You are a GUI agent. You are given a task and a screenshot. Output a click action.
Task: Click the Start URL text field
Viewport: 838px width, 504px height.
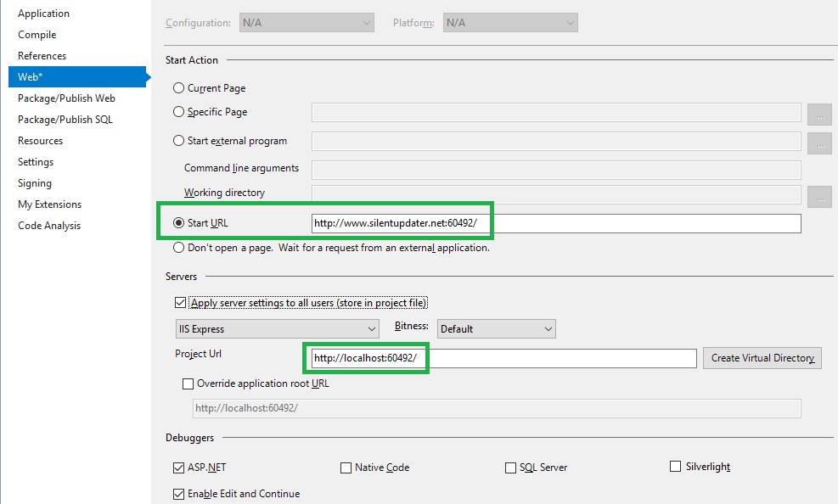click(556, 223)
